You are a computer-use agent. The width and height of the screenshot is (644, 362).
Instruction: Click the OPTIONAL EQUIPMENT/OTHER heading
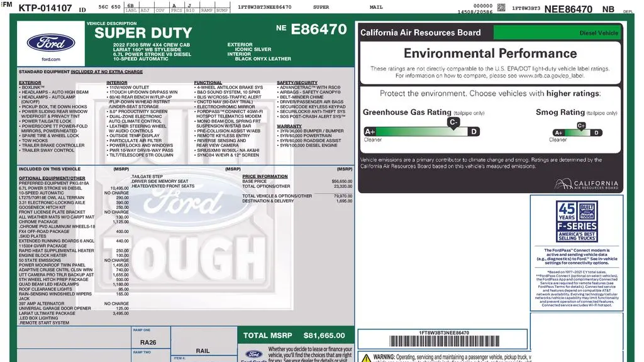pyautogui.click(x=52, y=178)
